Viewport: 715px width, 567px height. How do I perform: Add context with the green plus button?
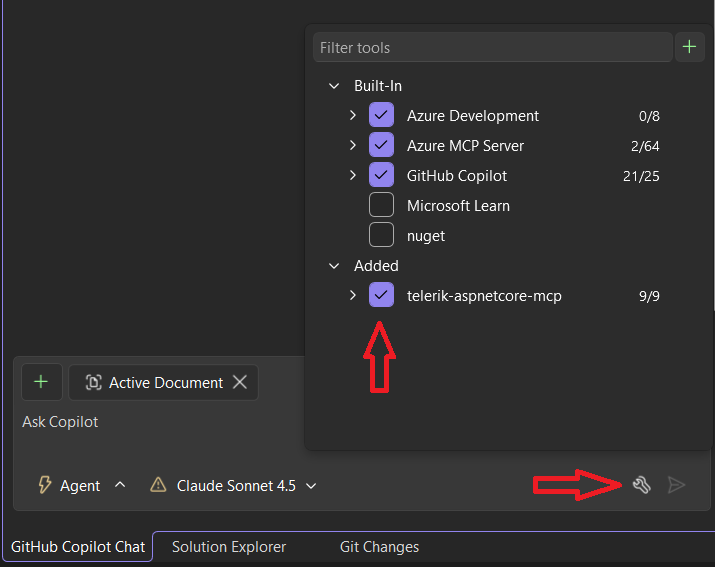tap(41, 382)
